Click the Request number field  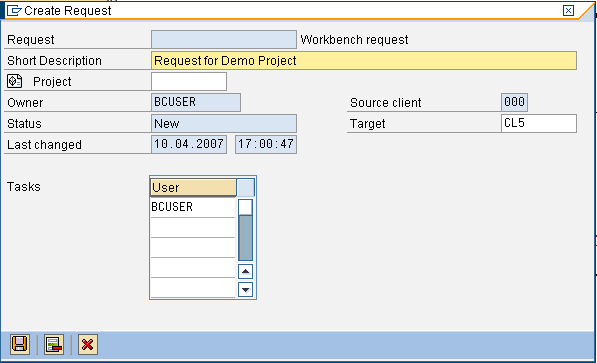point(224,39)
